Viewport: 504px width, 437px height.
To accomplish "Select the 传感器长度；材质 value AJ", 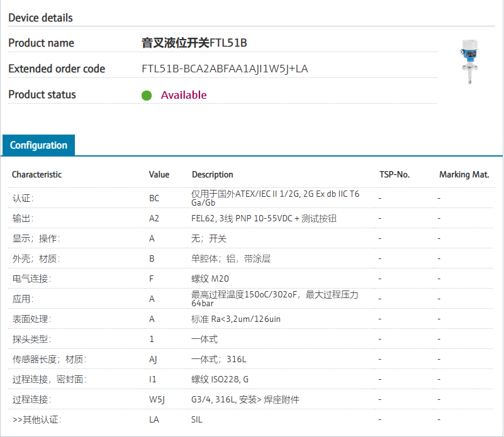I will coord(154,360).
